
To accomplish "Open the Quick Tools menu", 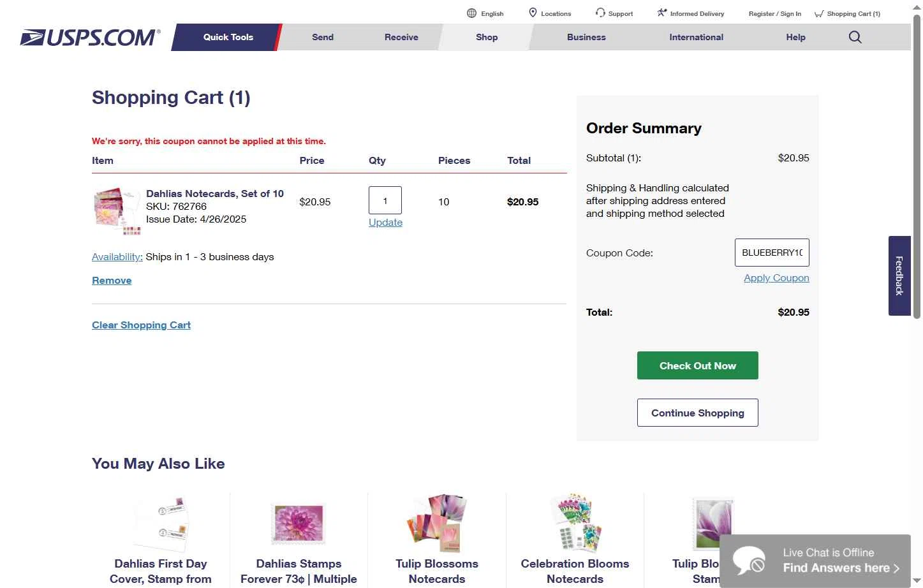I will [x=228, y=37].
